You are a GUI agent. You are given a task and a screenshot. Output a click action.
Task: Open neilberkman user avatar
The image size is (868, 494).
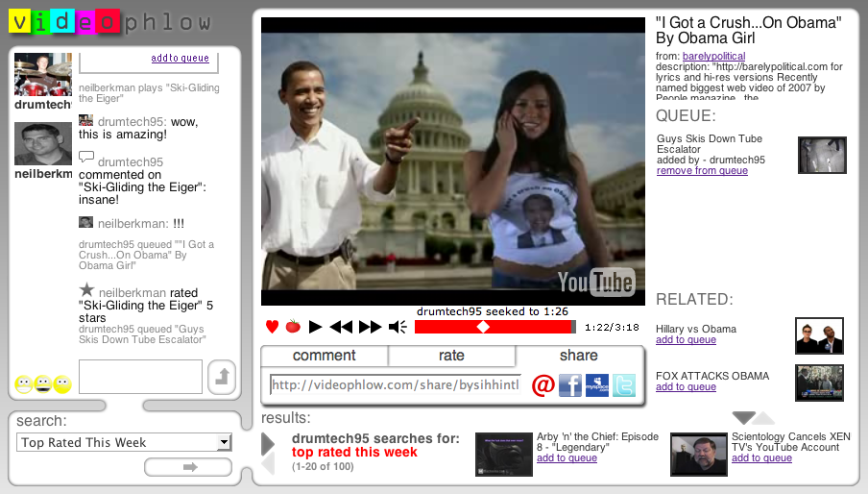pyautogui.click(x=43, y=144)
